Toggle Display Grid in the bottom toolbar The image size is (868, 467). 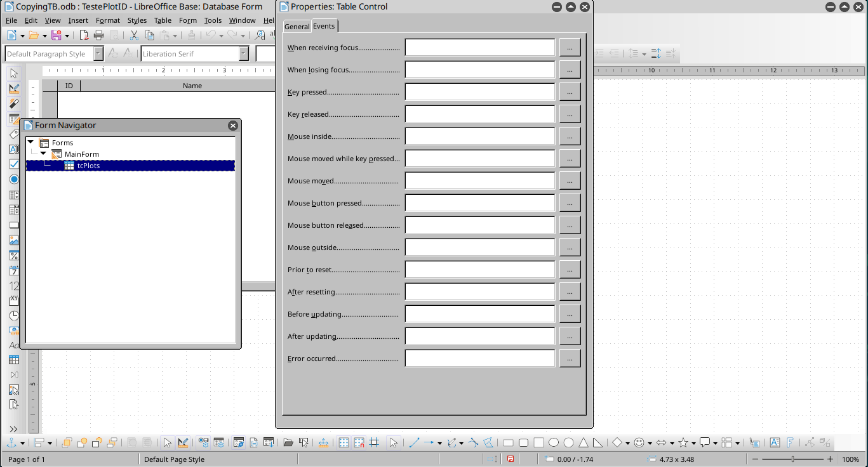(x=344, y=442)
